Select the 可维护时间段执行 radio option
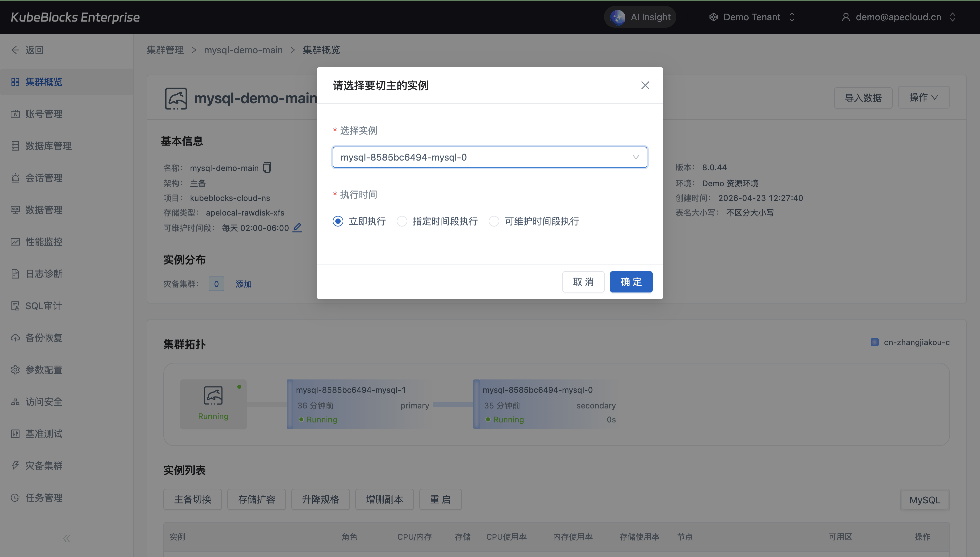The height and width of the screenshot is (557, 980). [494, 221]
